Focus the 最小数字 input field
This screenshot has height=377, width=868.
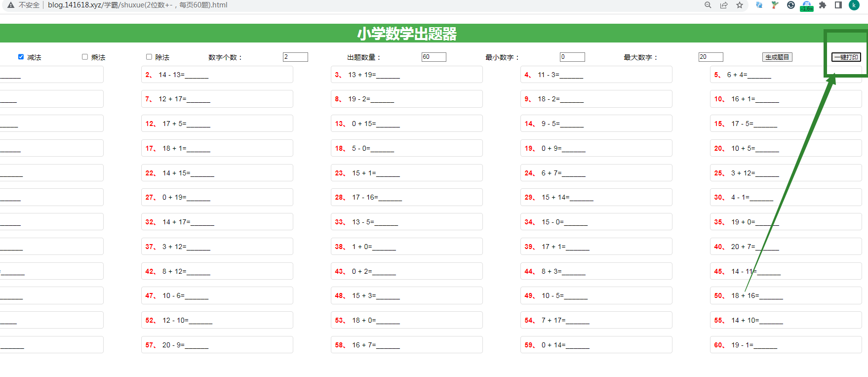click(x=572, y=57)
